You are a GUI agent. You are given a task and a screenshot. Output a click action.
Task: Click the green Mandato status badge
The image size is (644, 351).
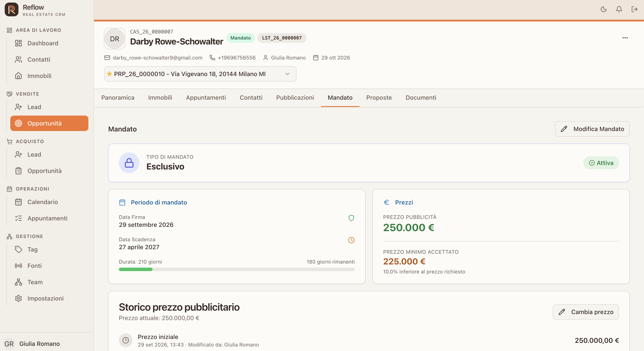pyautogui.click(x=240, y=38)
